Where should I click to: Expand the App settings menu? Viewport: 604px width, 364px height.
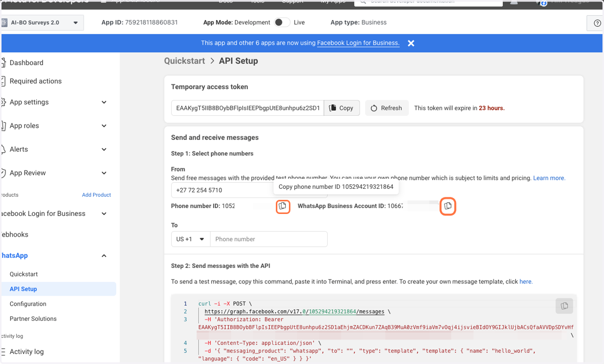click(x=104, y=102)
